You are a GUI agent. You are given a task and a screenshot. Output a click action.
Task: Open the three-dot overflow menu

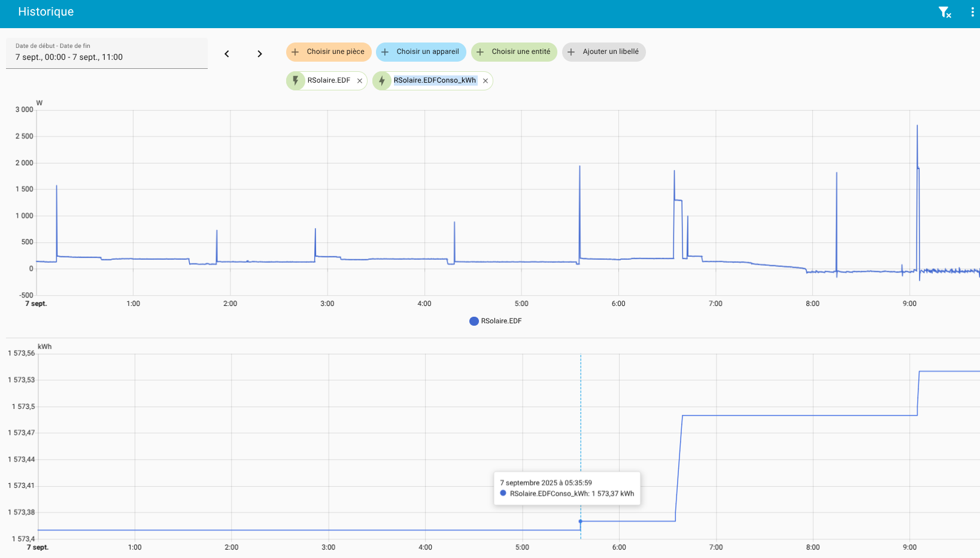(x=972, y=12)
